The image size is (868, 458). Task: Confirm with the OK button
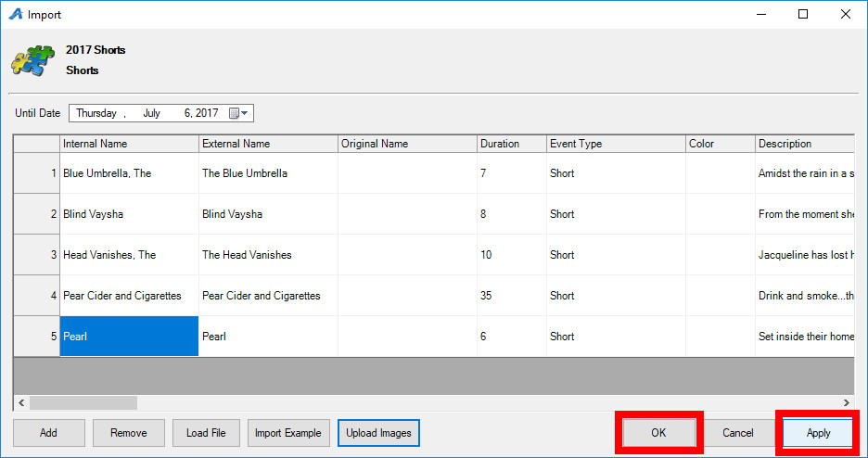click(x=658, y=433)
